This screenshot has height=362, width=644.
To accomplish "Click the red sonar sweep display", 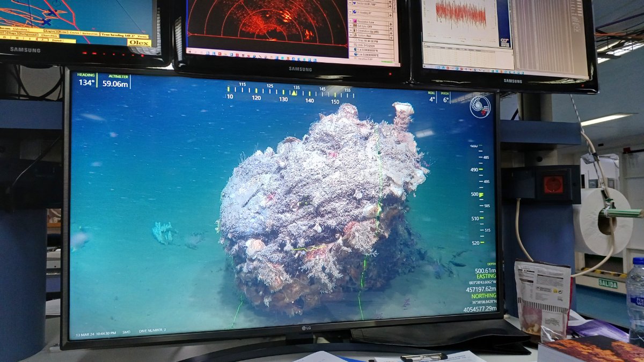I will point(267,21).
